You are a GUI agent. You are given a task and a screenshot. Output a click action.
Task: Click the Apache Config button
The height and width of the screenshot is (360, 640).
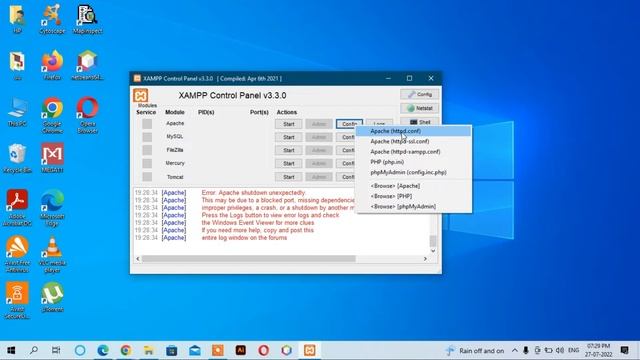point(349,123)
